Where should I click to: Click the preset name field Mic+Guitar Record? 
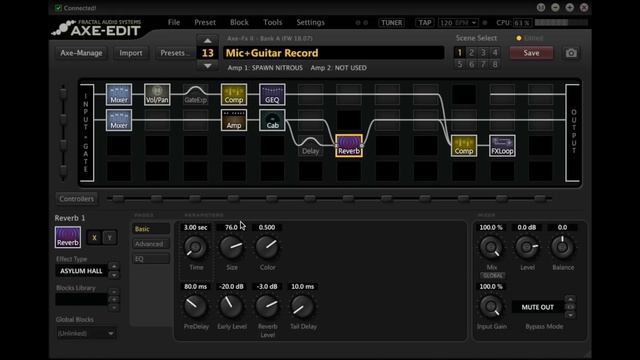point(333,53)
